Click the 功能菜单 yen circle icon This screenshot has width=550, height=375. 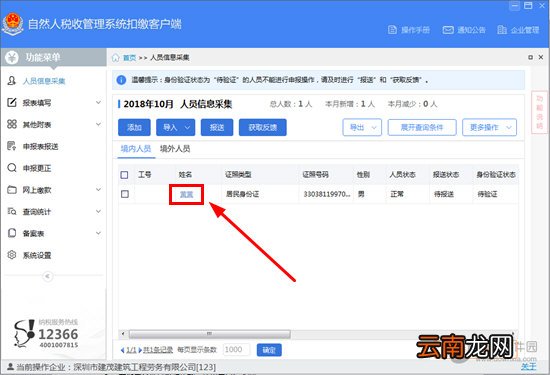point(12,57)
